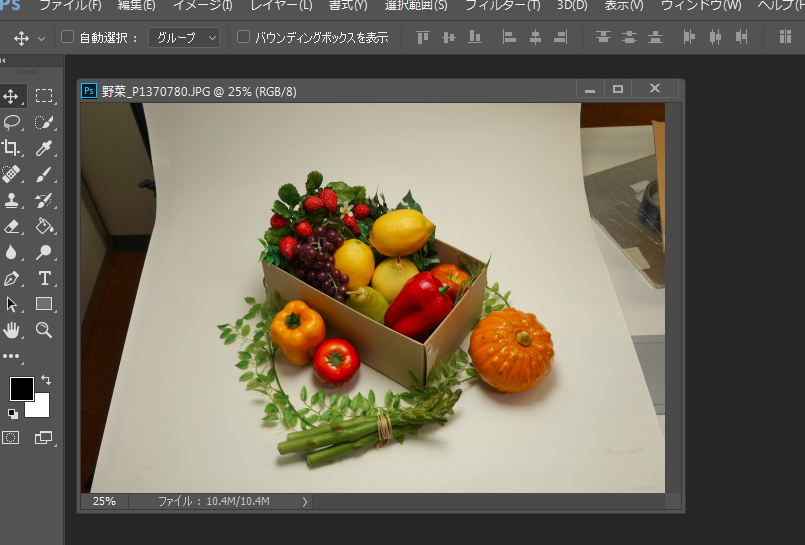The image size is (805, 545).
Task: Select the Move tool in the toolbox
Action: (x=11, y=96)
